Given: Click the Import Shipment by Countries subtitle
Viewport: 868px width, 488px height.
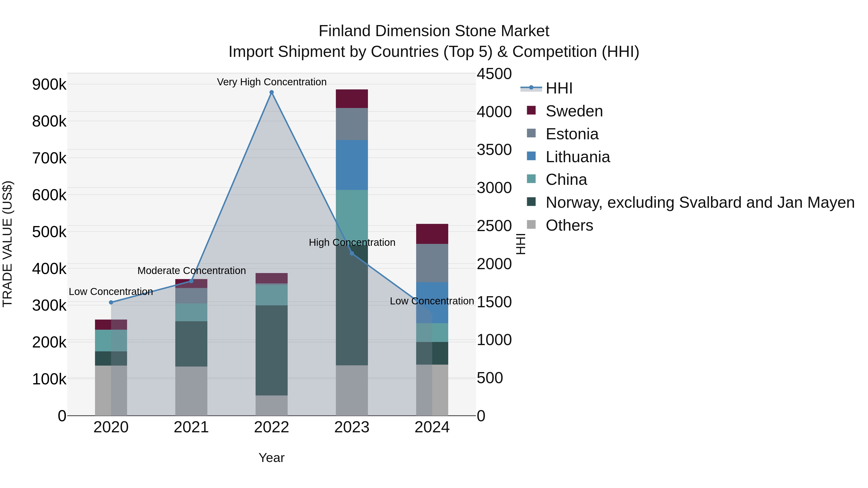Looking at the screenshot, I should [x=434, y=52].
